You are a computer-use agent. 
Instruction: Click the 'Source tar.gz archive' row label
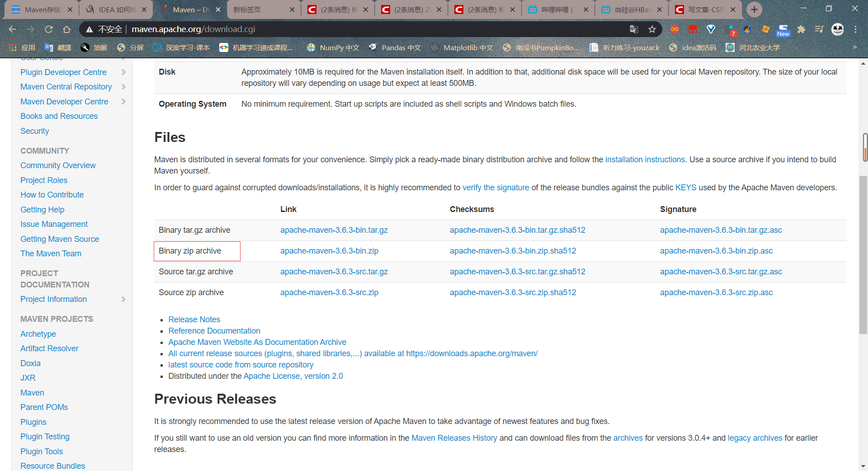coord(196,272)
